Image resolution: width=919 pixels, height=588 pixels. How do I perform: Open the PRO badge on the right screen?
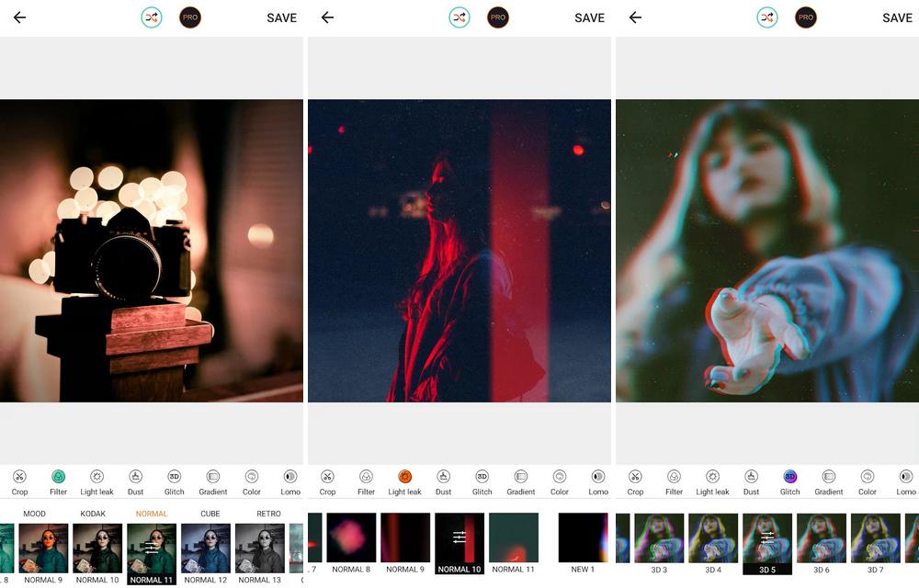(x=805, y=17)
